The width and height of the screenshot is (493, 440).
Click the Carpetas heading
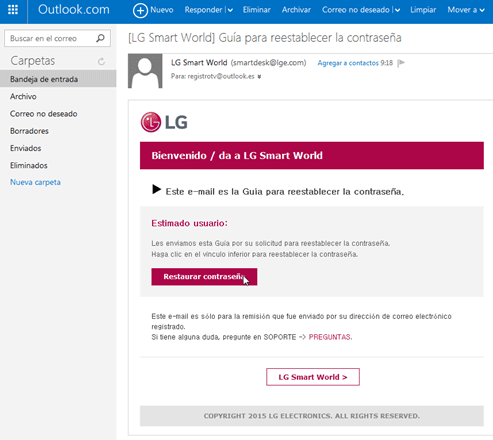(33, 61)
